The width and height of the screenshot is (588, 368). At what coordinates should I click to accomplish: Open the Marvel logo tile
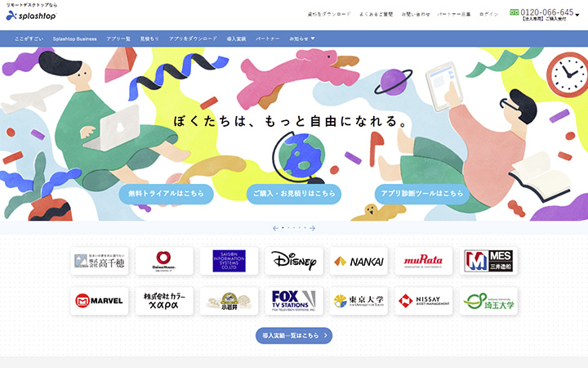click(100, 301)
